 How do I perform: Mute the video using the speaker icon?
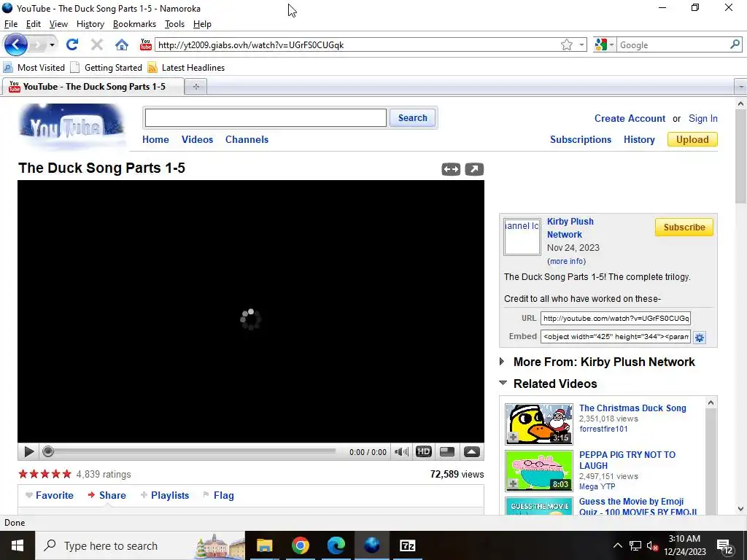(x=401, y=452)
